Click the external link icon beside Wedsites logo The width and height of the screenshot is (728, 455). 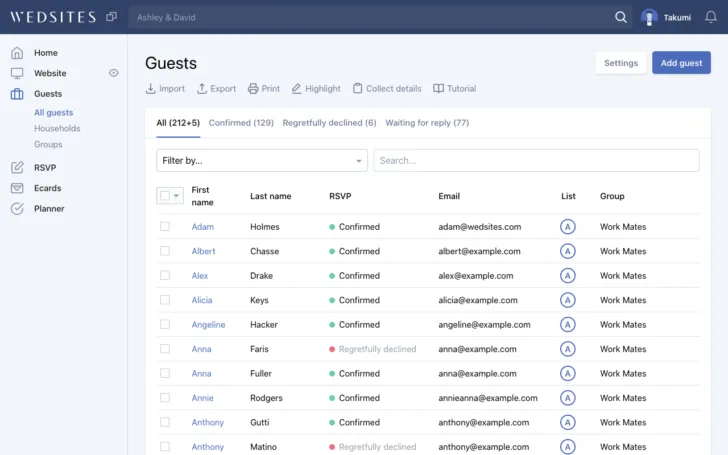[111, 17]
